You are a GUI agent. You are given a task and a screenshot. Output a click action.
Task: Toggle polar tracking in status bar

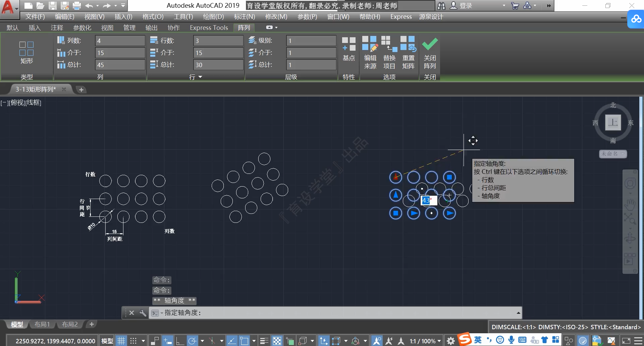point(192,341)
